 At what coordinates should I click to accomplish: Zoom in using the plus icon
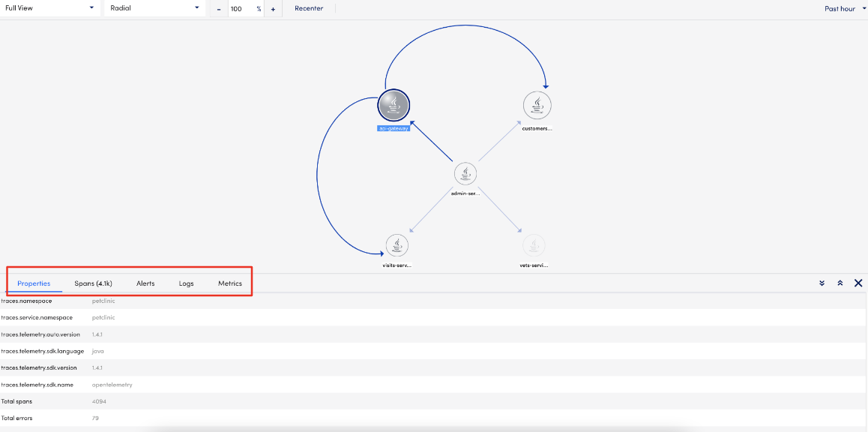(x=272, y=9)
